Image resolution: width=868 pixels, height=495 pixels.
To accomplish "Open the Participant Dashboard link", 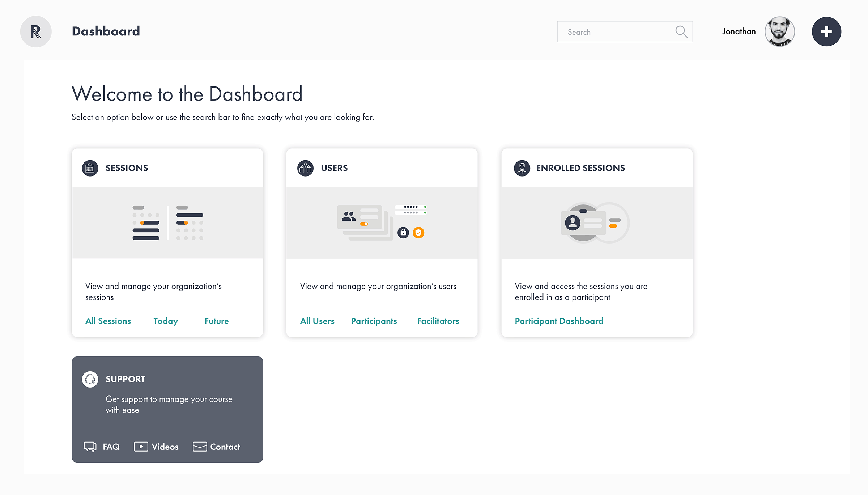I will (x=559, y=321).
